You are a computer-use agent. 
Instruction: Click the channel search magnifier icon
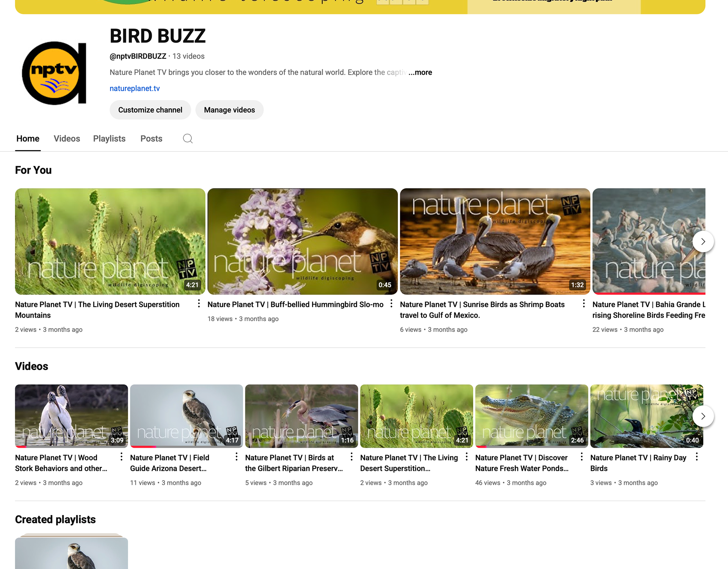pos(188,139)
